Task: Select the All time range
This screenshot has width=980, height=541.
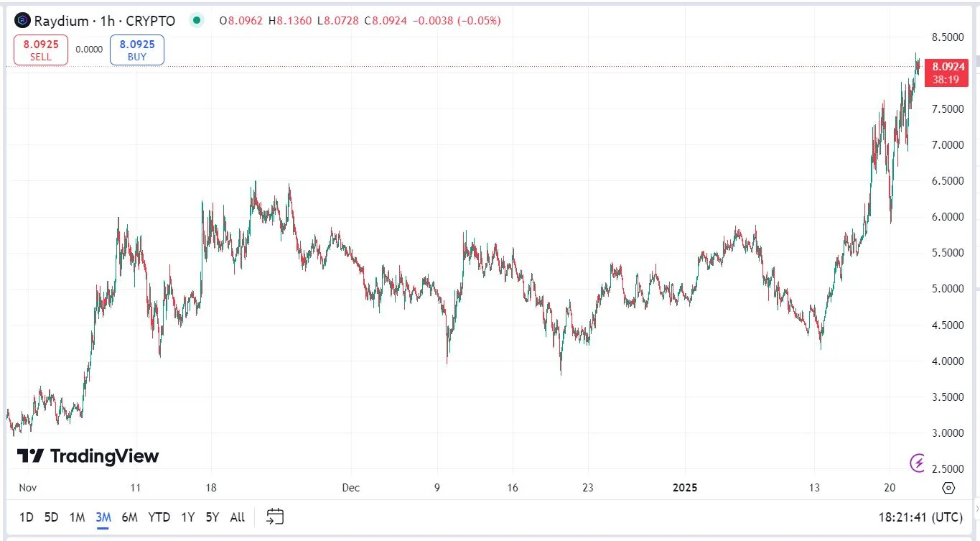Action: pos(238,517)
